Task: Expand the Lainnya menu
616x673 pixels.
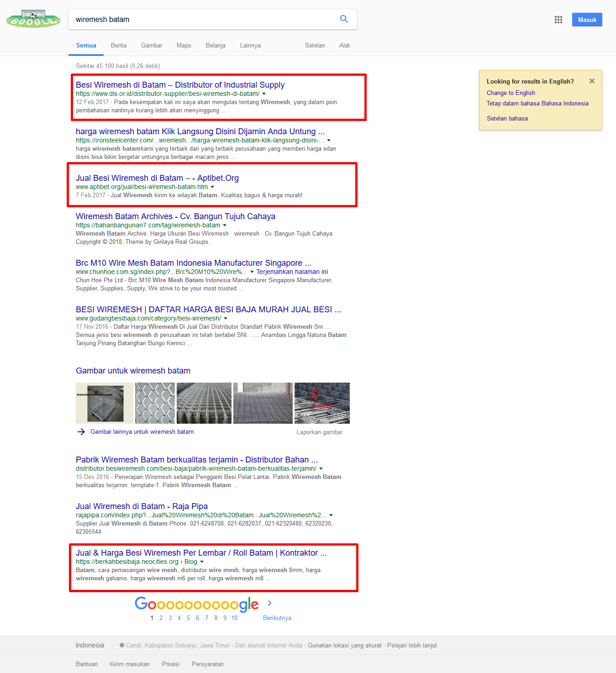Action: (250, 45)
